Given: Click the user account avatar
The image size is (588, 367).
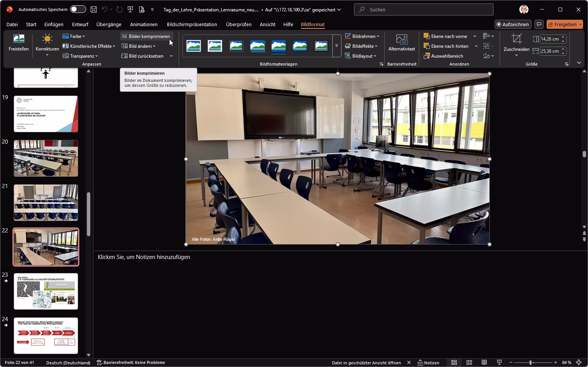Looking at the screenshot, I should click(x=524, y=9).
